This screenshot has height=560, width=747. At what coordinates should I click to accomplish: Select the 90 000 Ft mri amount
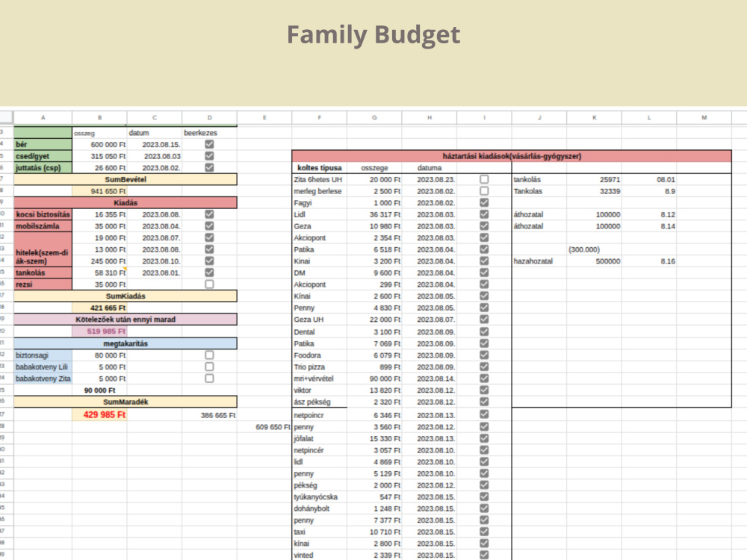pos(374,379)
